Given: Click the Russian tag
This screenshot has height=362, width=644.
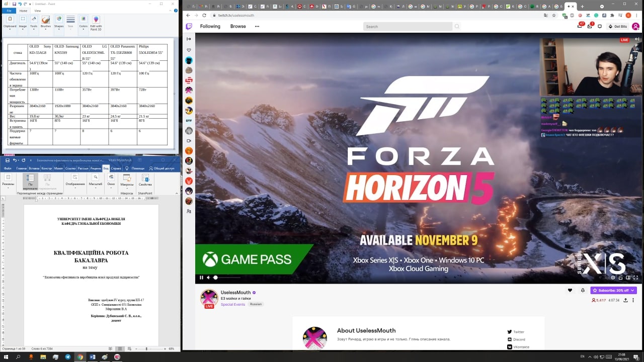Looking at the screenshot, I should 256,304.
